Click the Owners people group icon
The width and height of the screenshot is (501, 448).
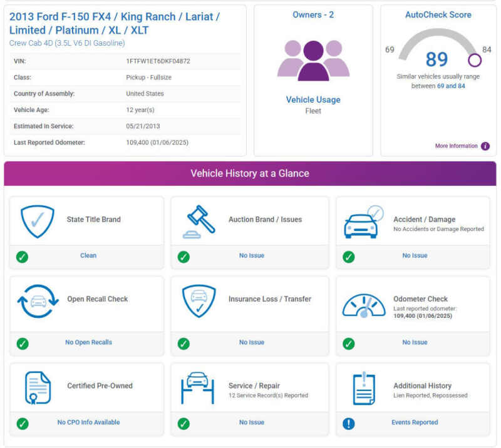313,59
